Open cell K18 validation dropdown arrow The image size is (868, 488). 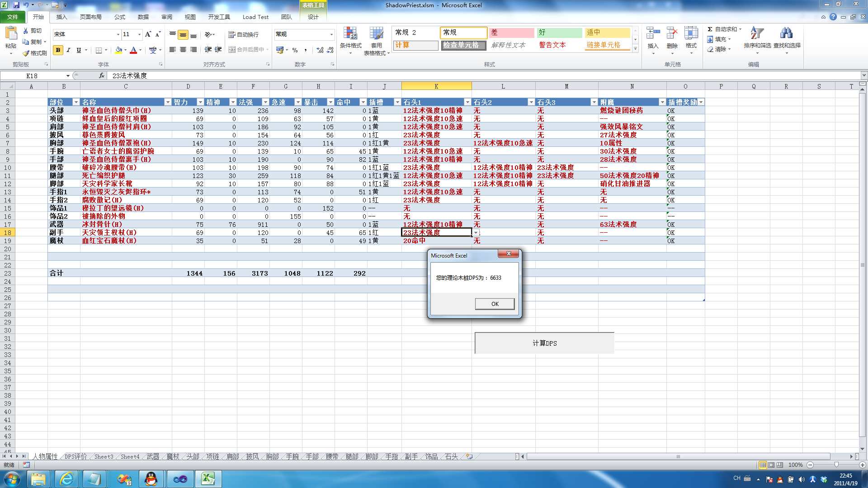[x=476, y=233]
